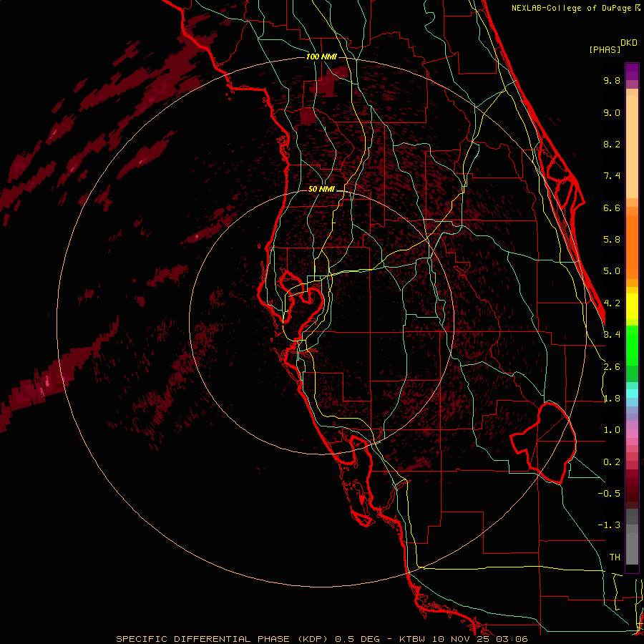Click the TH threshold label
644x644 pixels.
pos(615,557)
